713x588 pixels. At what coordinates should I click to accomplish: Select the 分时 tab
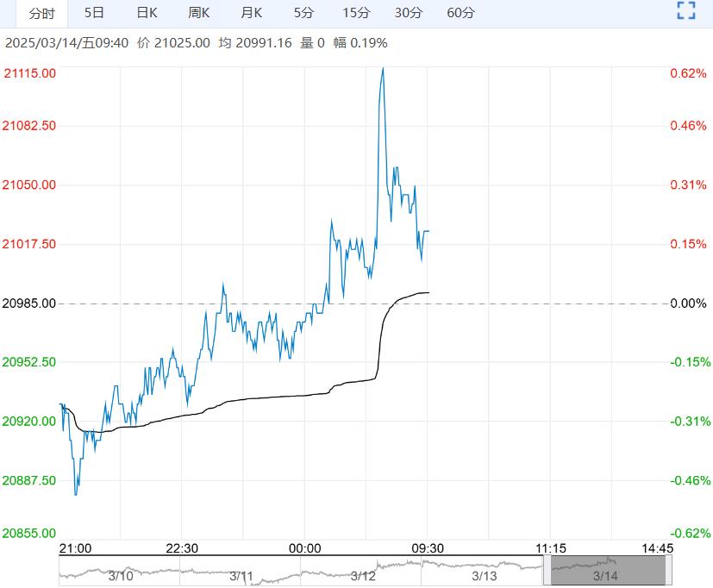(41, 13)
